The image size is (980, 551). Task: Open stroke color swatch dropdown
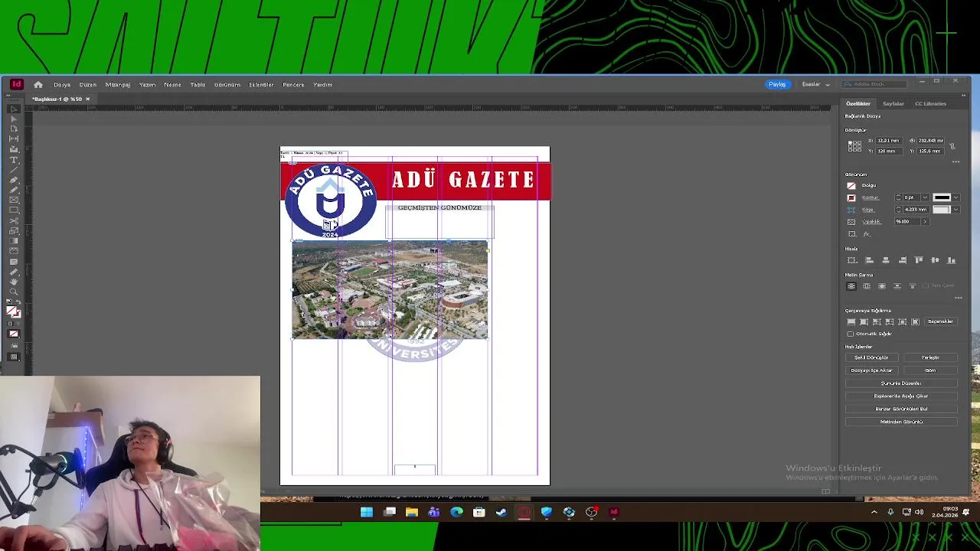tap(955, 197)
